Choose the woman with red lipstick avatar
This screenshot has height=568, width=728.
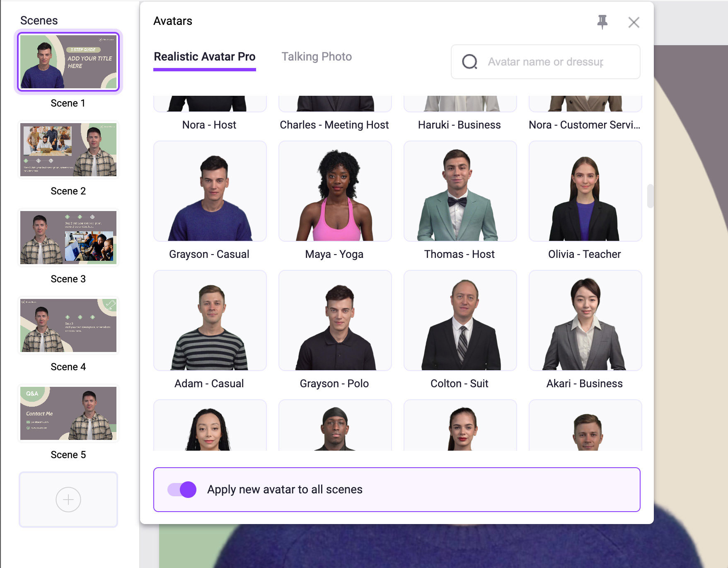pos(460,425)
